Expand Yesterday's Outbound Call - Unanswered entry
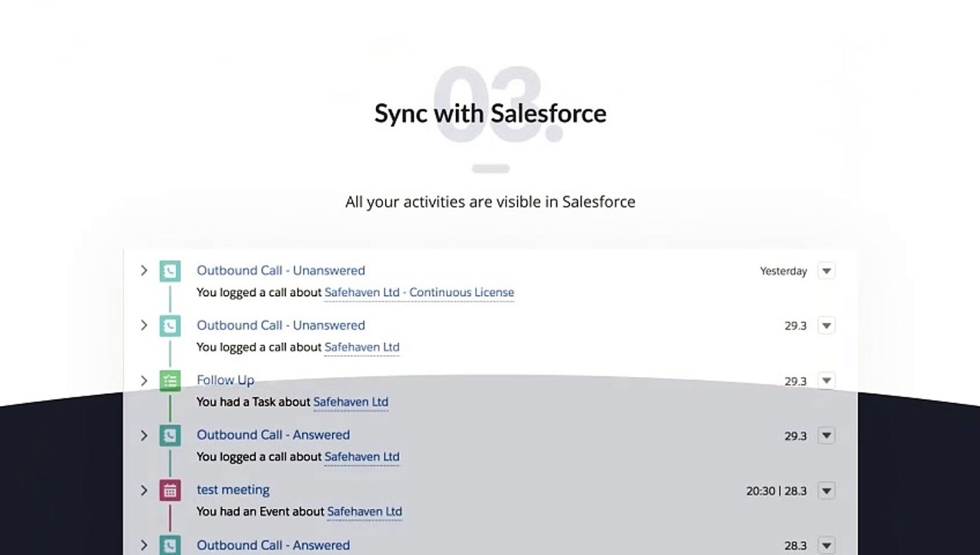Image resolution: width=980 pixels, height=555 pixels. point(143,271)
